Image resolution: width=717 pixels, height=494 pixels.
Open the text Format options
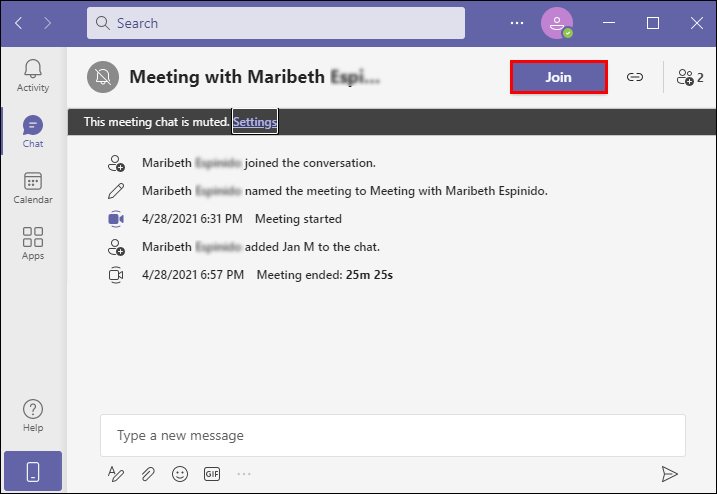coord(116,474)
